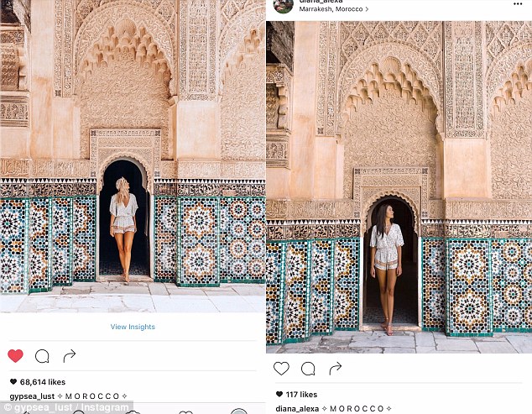Click diana_alexa username in post header
532x414 pixels.
(321, 2)
